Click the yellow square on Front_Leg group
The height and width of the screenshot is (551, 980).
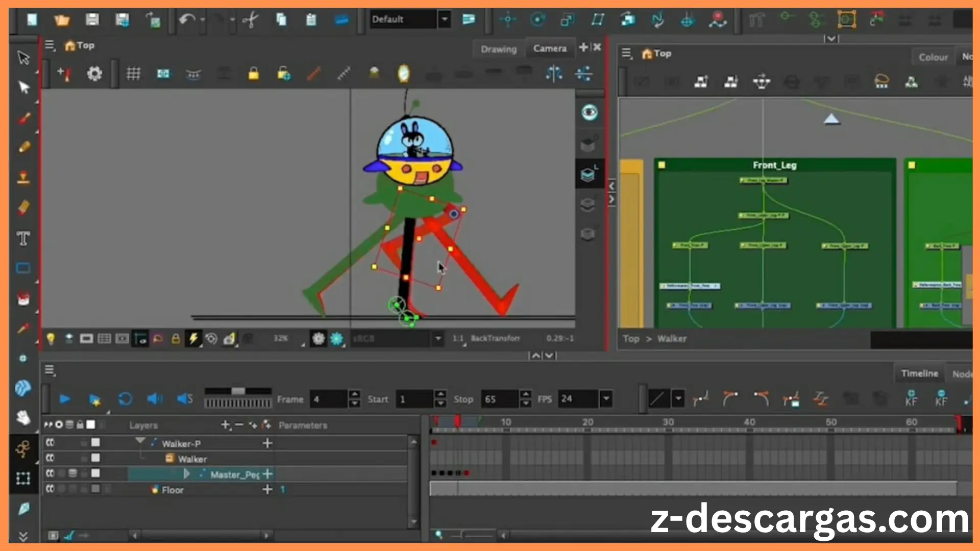662,165
